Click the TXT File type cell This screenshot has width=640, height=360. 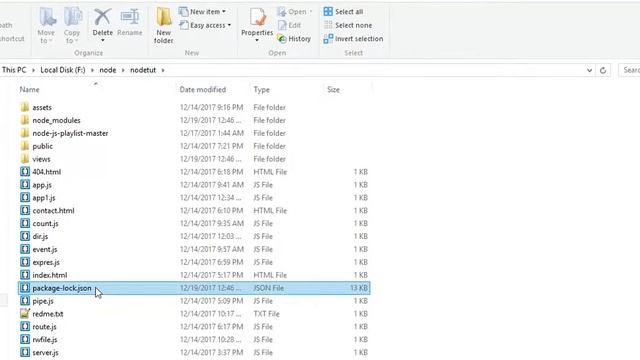coord(267,314)
